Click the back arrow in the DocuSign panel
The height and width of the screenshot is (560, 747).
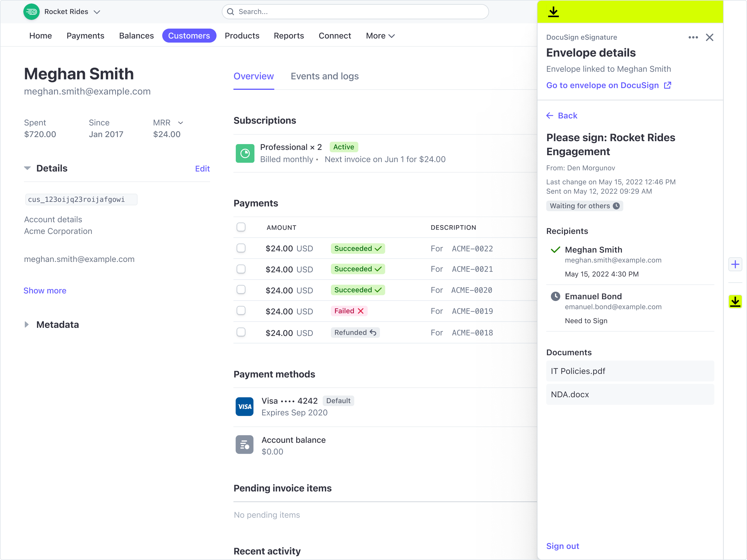550,116
